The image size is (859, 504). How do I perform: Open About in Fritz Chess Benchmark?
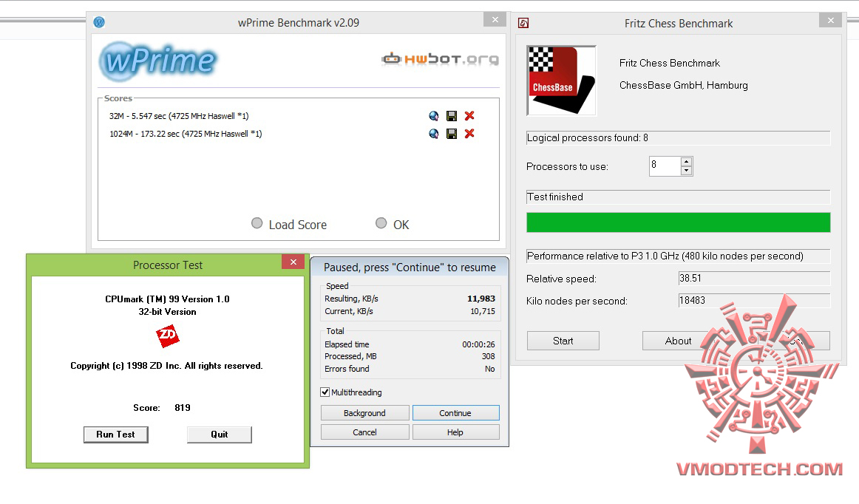point(678,341)
